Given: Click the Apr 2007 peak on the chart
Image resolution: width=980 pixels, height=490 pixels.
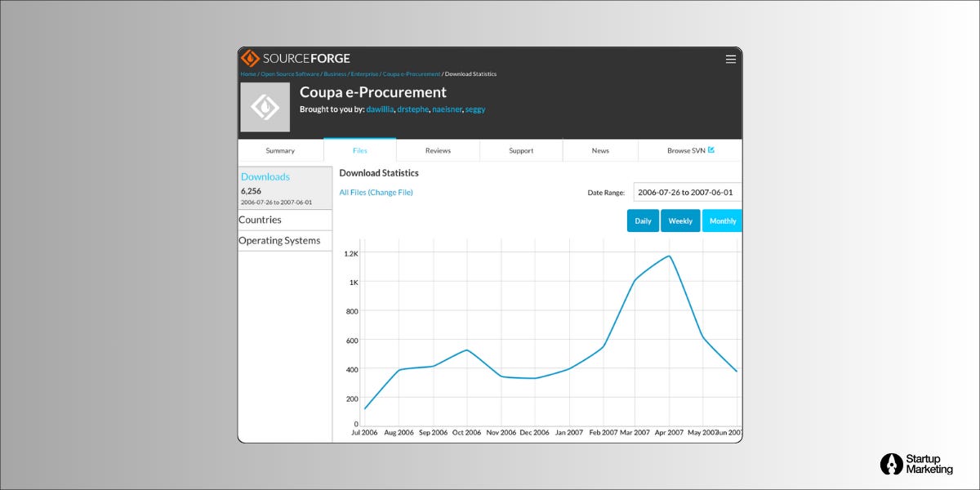Looking at the screenshot, I should 670,256.
